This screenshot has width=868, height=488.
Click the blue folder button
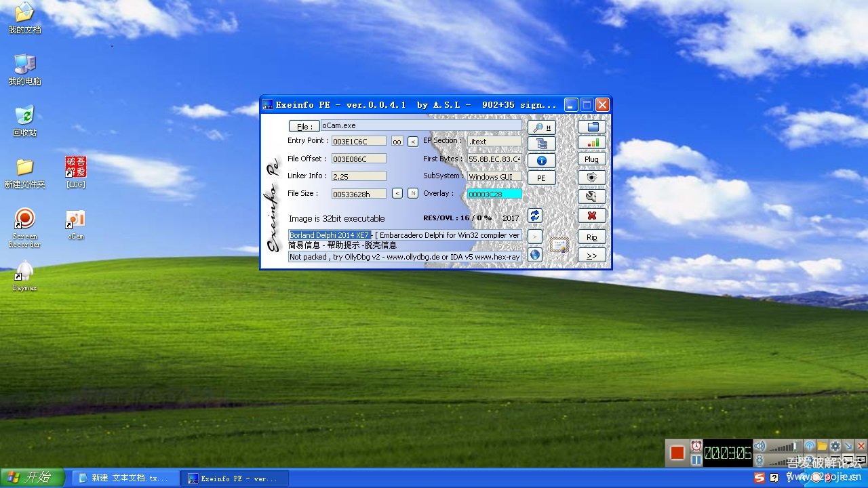[592, 127]
